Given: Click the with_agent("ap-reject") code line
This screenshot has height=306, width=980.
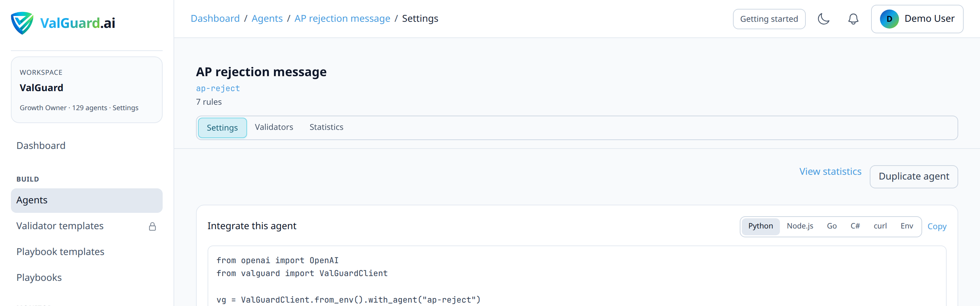Looking at the screenshot, I should (x=348, y=300).
